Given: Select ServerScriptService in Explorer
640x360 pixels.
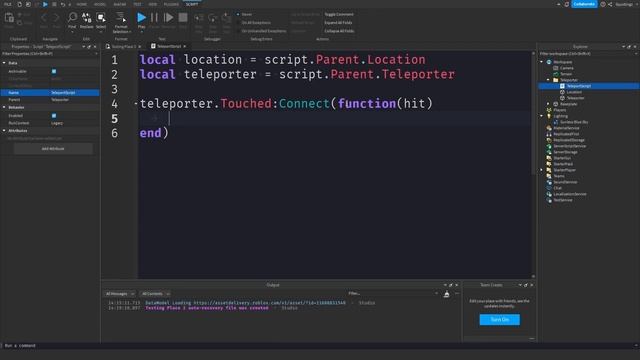Looking at the screenshot, I should point(569,146).
